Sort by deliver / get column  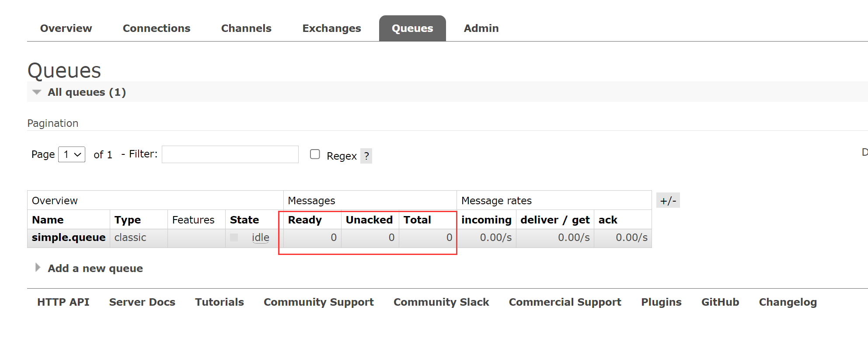point(555,220)
